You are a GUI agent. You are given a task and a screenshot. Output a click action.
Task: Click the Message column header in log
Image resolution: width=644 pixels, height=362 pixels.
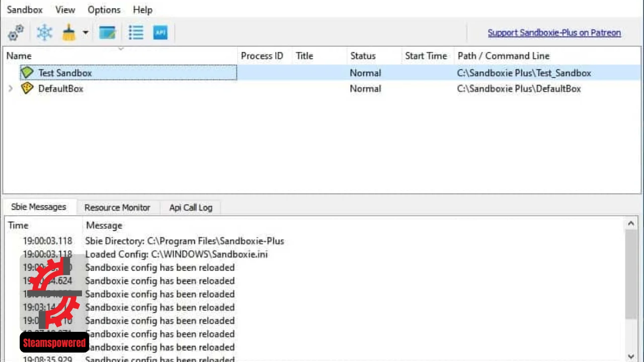(x=354, y=225)
